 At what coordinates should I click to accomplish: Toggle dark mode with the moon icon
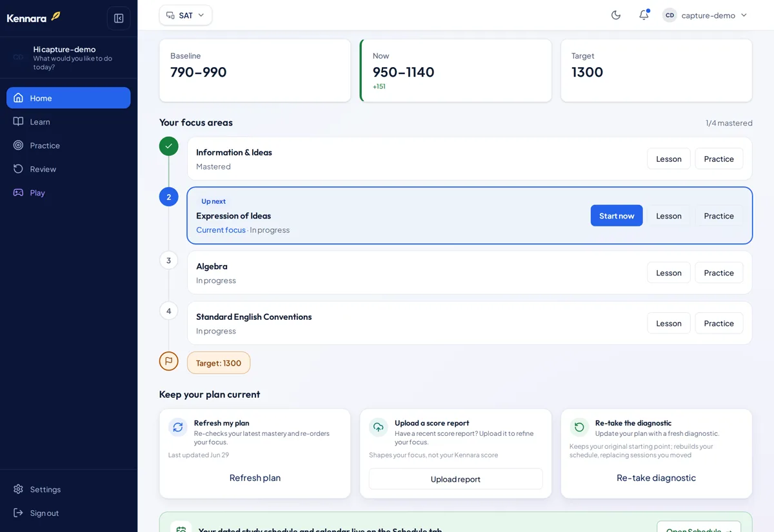coord(616,15)
